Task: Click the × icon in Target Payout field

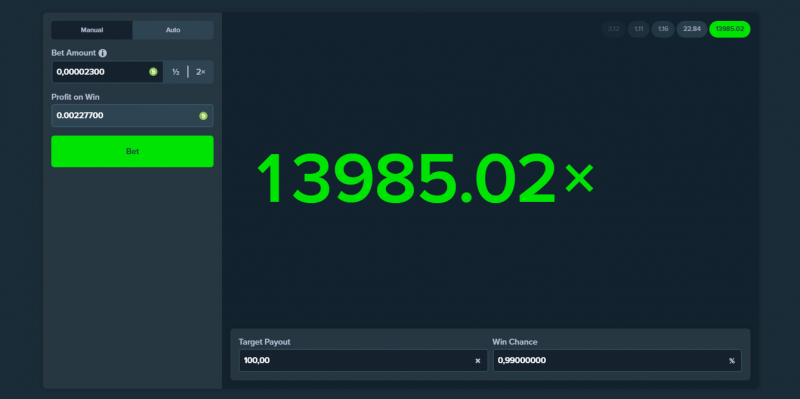Action: click(x=478, y=361)
